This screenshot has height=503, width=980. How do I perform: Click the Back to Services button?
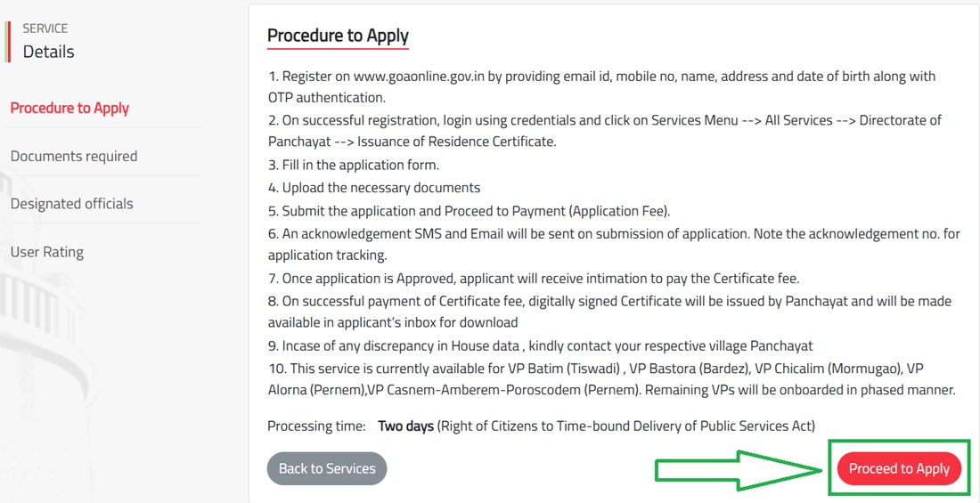tap(327, 468)
